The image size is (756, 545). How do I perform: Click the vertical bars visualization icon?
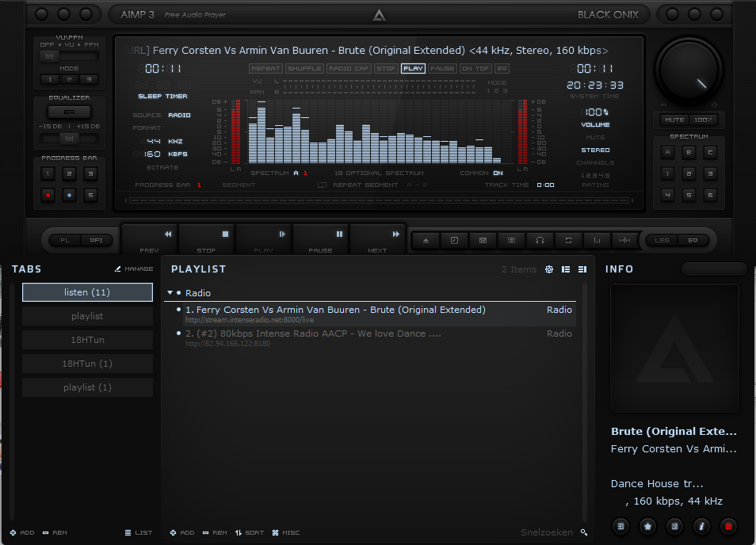tap(597, 241)
